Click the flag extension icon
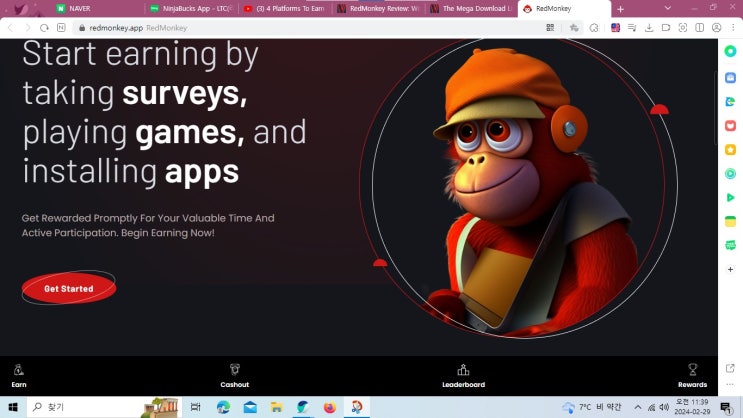 pos(615,27)
